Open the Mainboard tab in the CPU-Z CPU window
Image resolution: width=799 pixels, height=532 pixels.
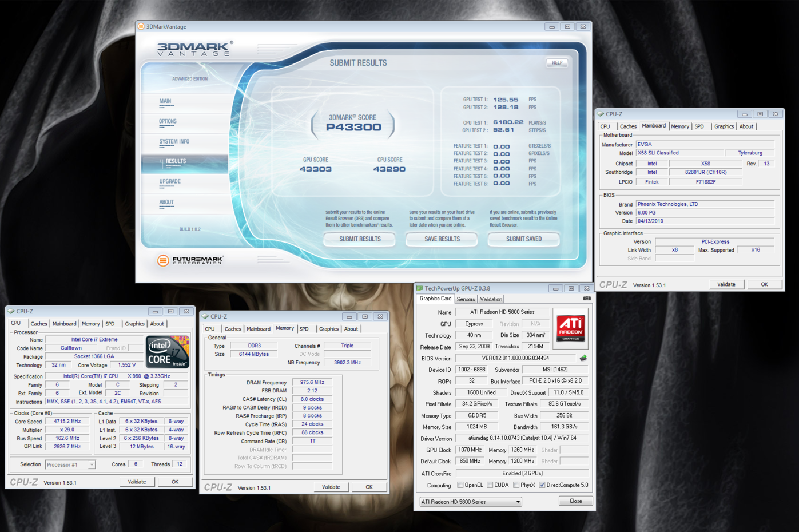(64, 324)
